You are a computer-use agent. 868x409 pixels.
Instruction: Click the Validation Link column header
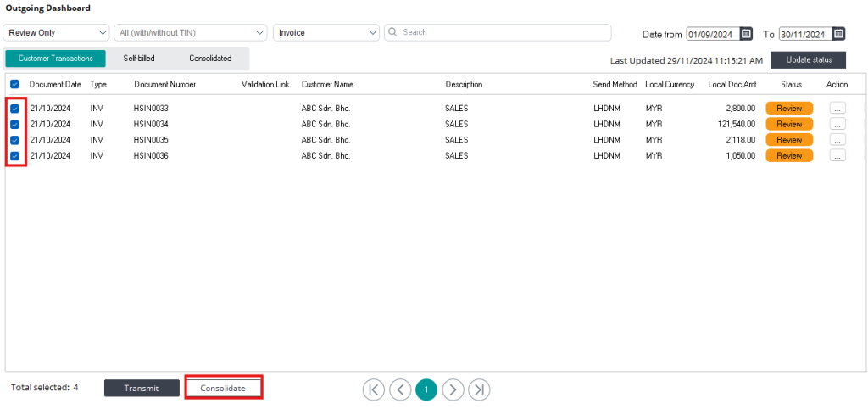point(265,84)
